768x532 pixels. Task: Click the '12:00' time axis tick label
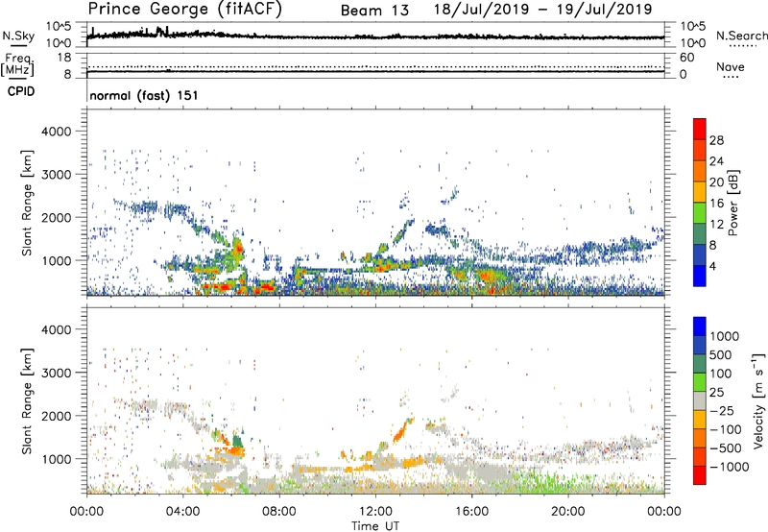click(375, 512)
